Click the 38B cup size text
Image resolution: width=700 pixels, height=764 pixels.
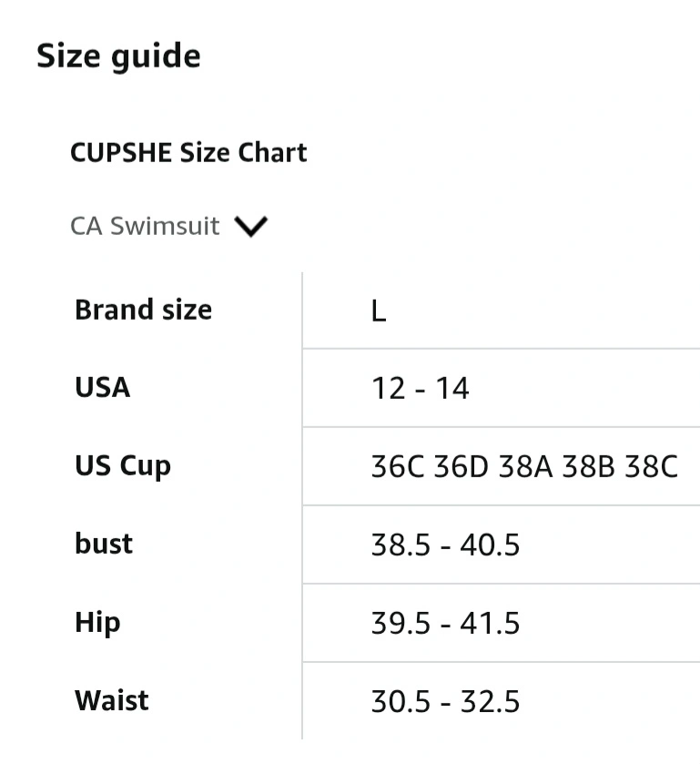pos(589,467)
